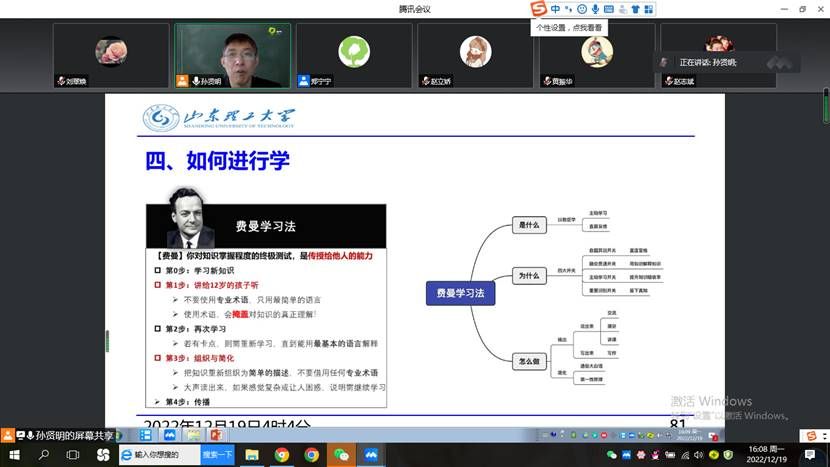Click the Sogou input method S logo
The width and height of the screenshot is (830, 467).
[x=539, y=9]
